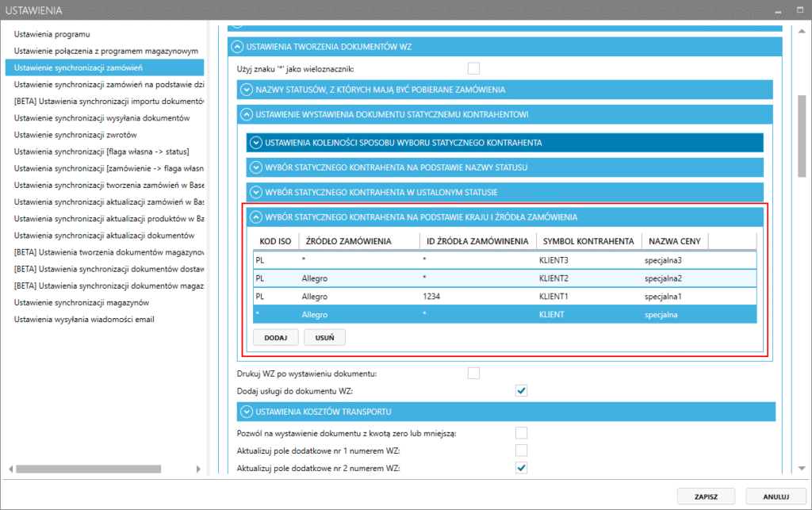Screen dimensions: 812x510
Task: Expand Ustawienia kolejności sposobu wyboru chevron
Action: (255, 143)
